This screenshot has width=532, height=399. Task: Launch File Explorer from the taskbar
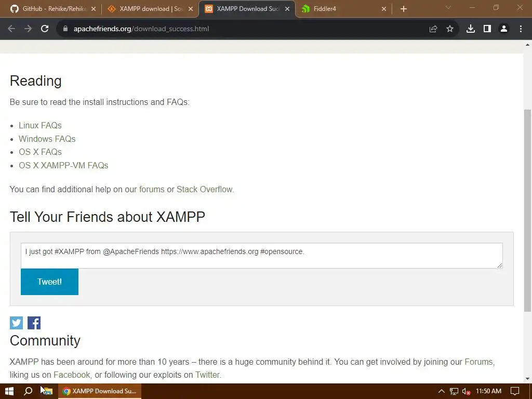pos(48,391)
